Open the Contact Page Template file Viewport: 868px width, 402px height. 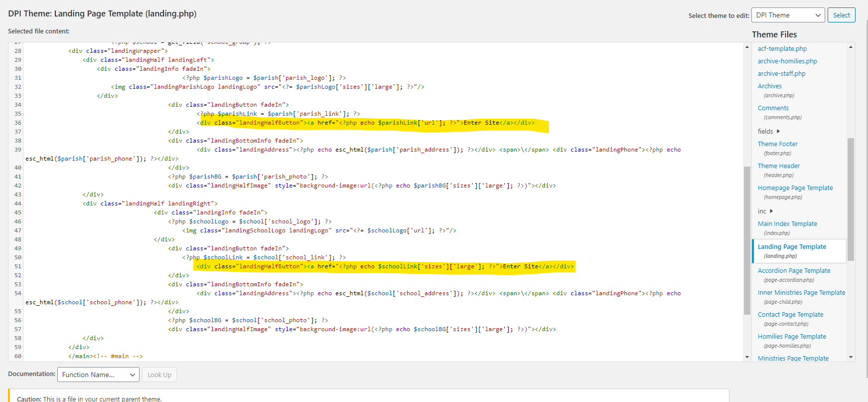tap(790, 315)
